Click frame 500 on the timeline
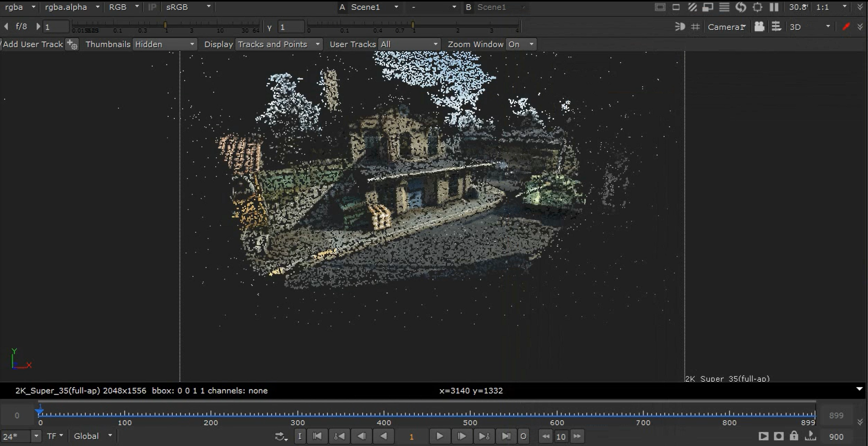Screen dimensions: 868x446 (470, 413)
